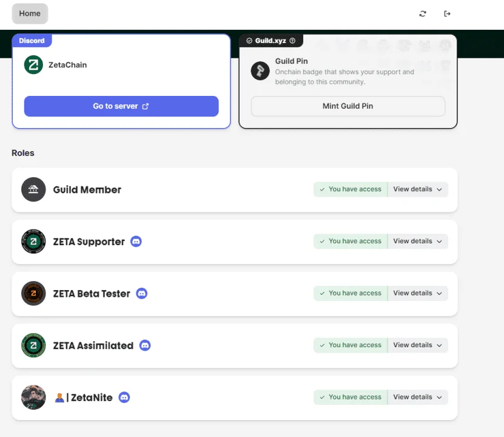
Task: Click the Guild Member role title
Action: [87, 190]
